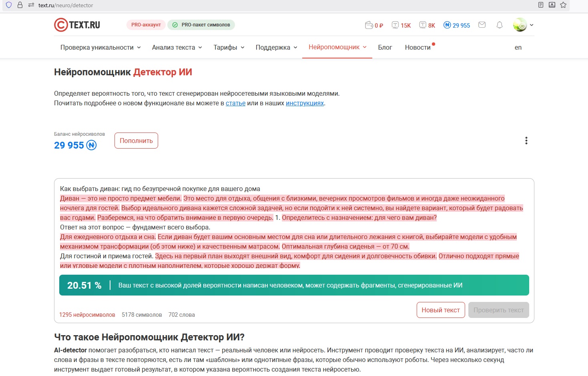Expand the Анализ текста dropdown
This screenshot has height=376, width=588.
[177, 47]
